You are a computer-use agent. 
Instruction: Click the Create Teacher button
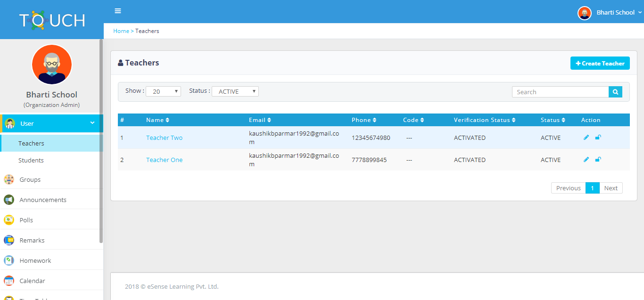[x=600, y=63]
